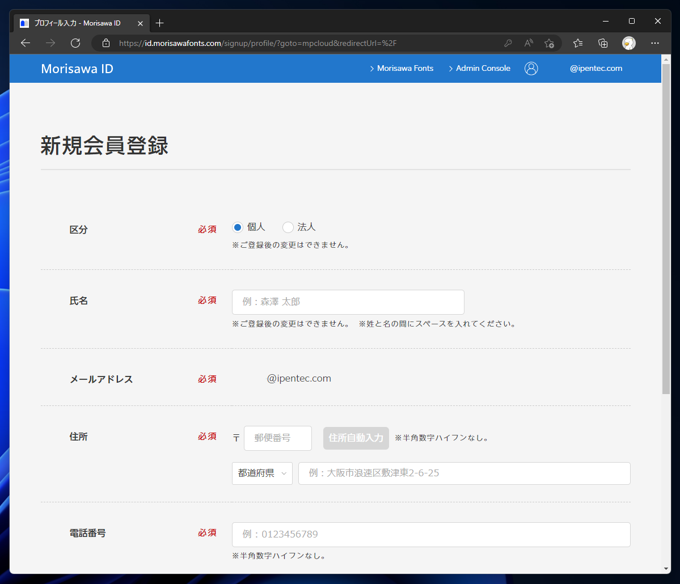This screenshot has width=680, height=584.
Task: Focus the 電話番号 phone input field
Action: (x=431, y=534)
